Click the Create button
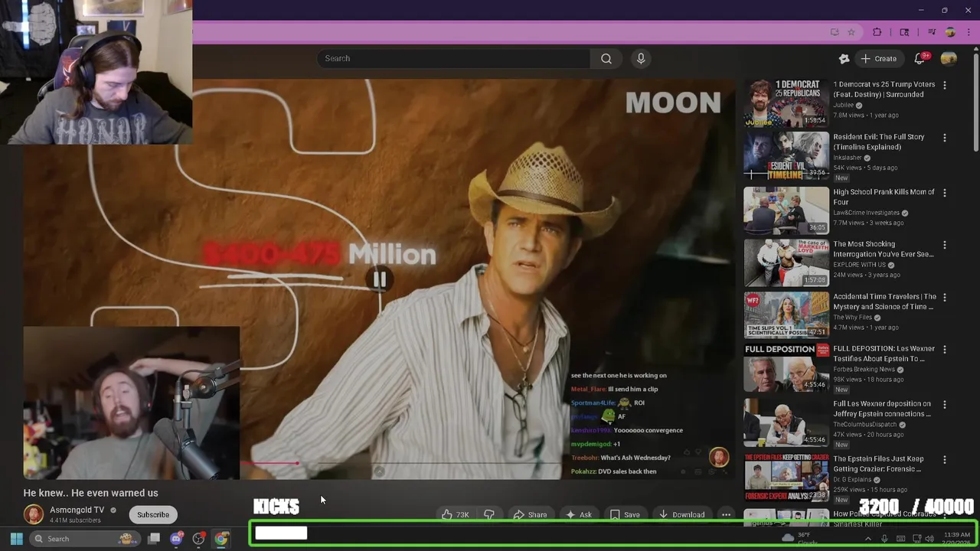 click(x=879, y=58)
